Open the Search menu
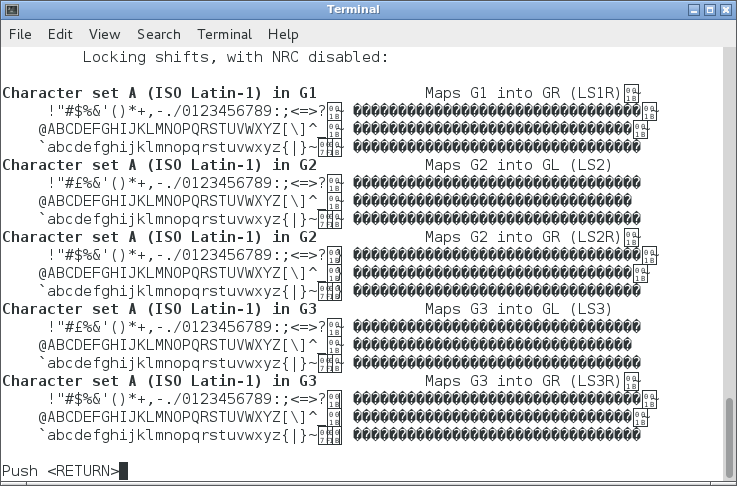This screenshot has width=737, height=486. click(158, 34)
